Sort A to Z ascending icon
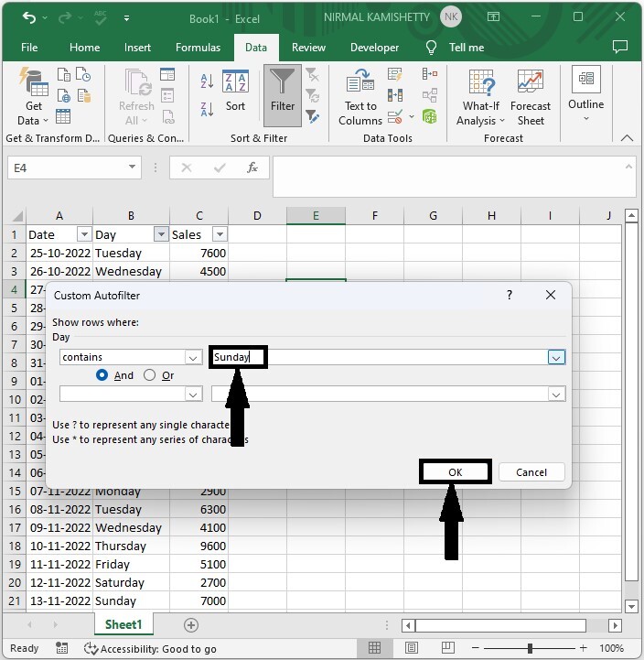 [207, 81]
